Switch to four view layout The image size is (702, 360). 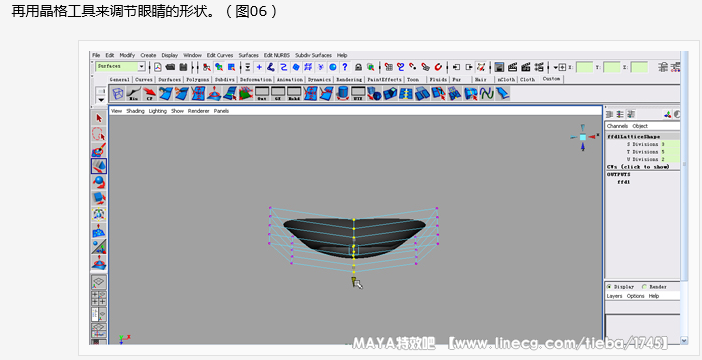click(99, 298)
